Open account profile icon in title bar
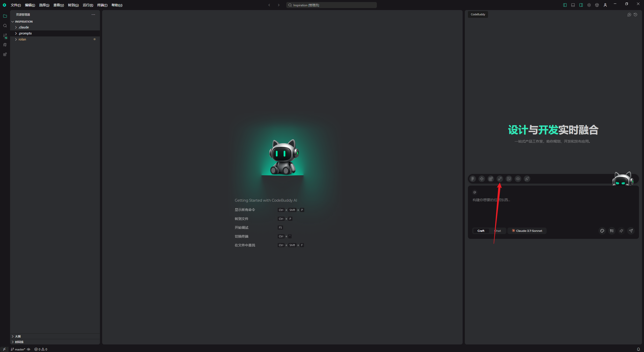The image size is (644, 352). click(x=605, y=5)
